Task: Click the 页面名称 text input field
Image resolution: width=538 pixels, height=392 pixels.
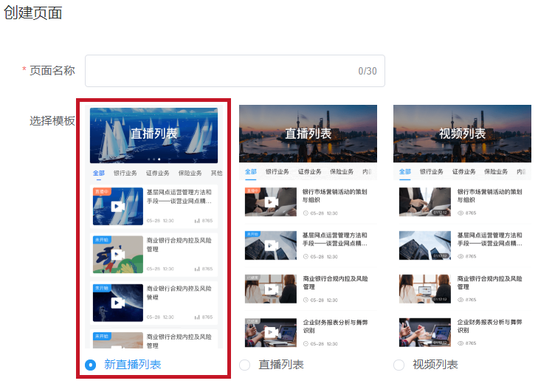Action: coord(235,71)
